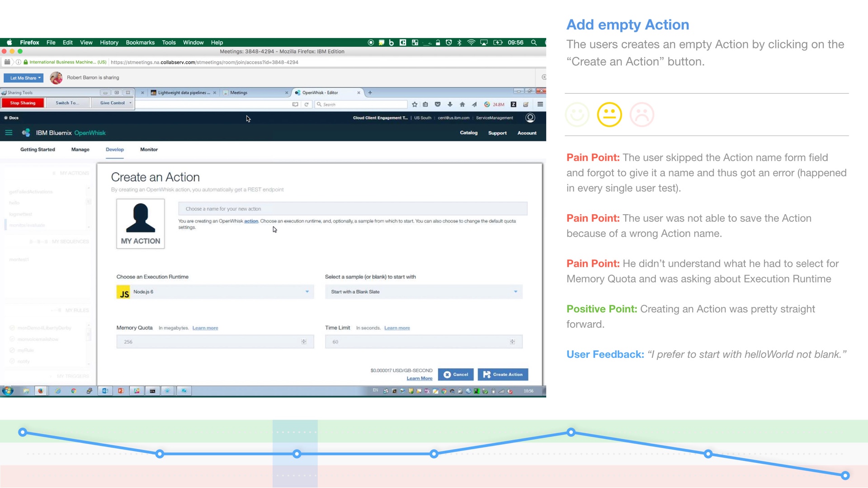The image size is (868, 488).
Task: Select the Develop tab
Action: (x=115, y=150)
